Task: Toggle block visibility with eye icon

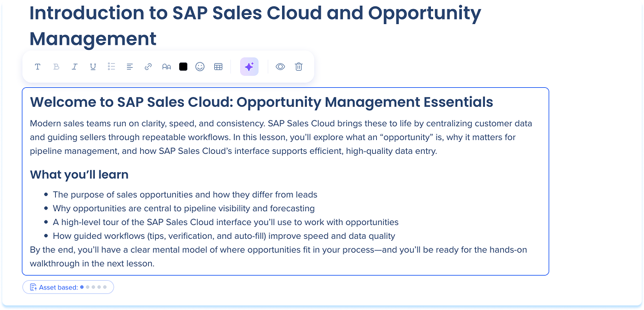Action: pyautogui.click(x=280, y=67)
